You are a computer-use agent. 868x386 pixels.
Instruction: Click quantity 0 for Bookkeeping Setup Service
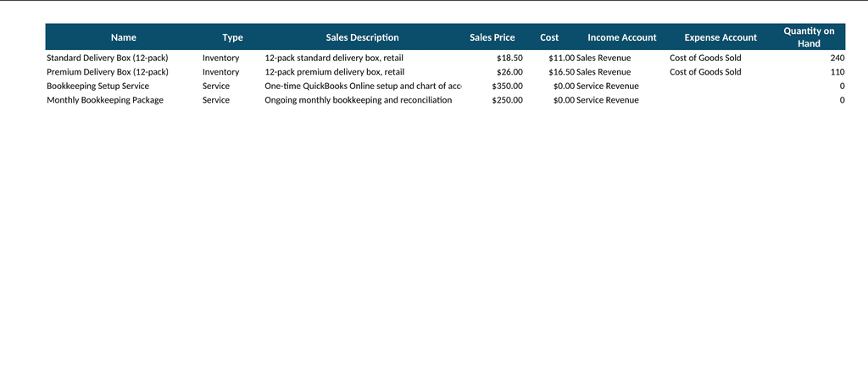coord(842,86)
